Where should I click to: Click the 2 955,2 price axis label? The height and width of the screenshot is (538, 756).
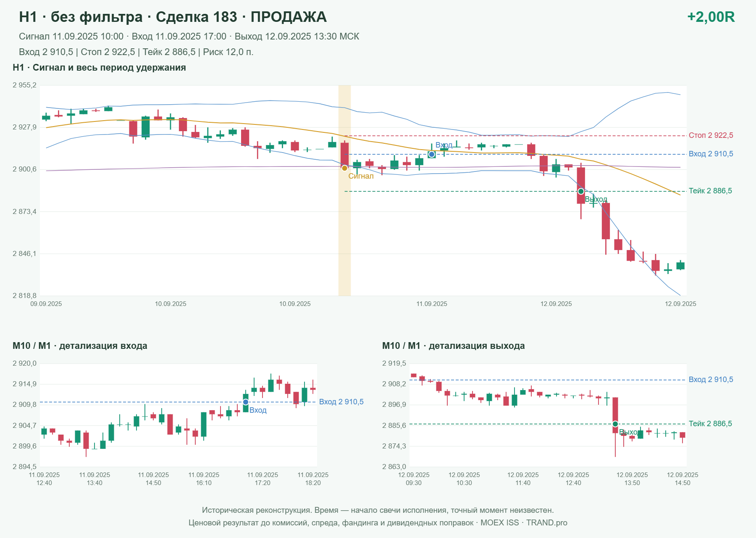point(24,85)
